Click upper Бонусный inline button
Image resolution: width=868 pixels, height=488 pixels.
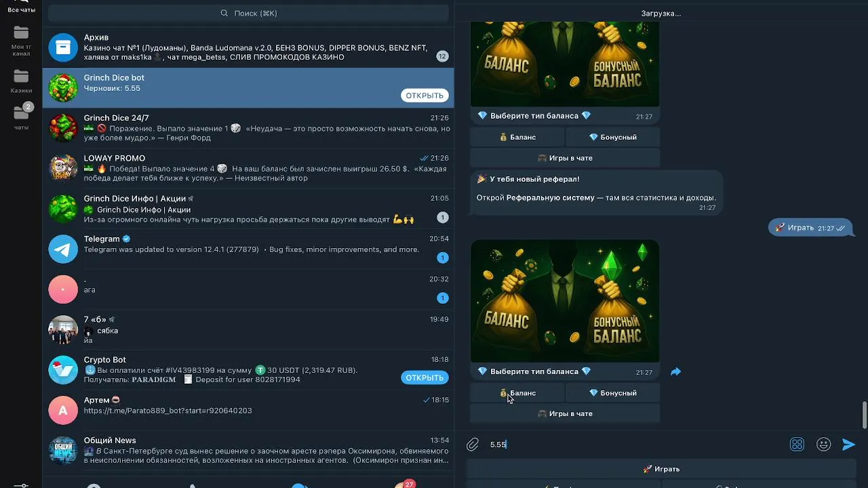[x=613, y=137]
